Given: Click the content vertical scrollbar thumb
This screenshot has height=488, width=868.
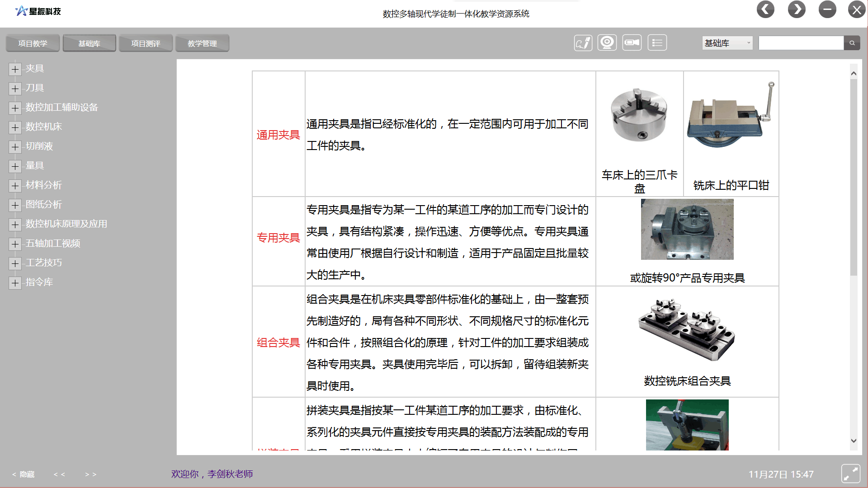Looking at the screenshot, I should tap(854, 176).
